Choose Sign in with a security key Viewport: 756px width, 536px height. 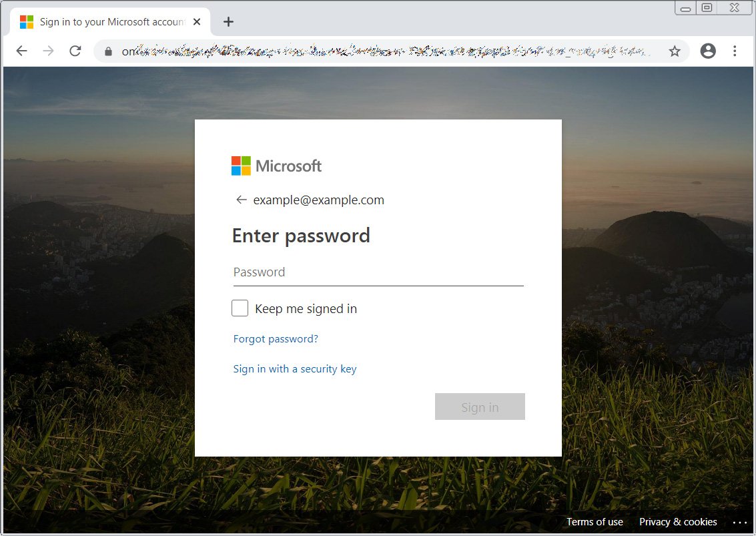295,369
